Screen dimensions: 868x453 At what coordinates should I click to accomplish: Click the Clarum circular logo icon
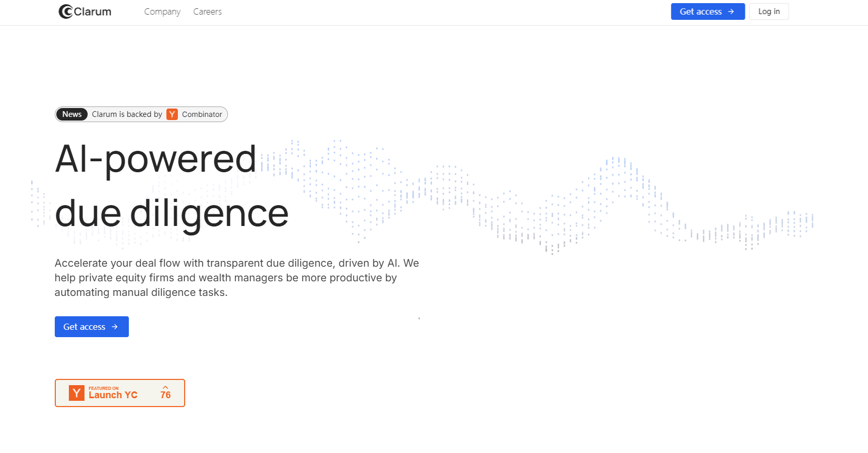66,11
